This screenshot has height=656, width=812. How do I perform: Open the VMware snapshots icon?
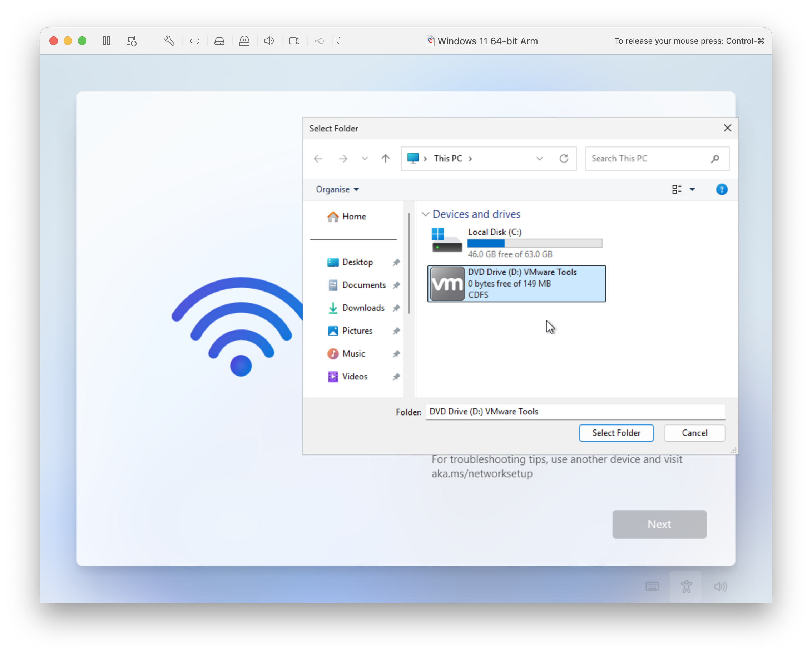pos(131,41)
